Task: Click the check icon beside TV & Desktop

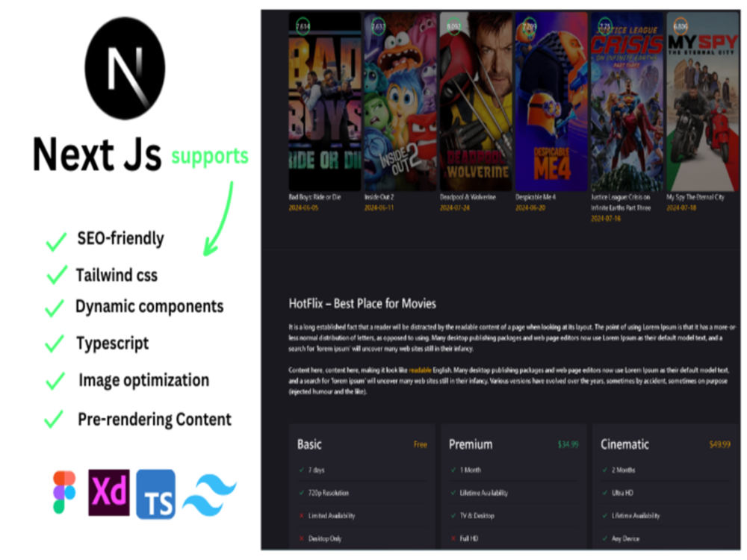Action: point(453,516)
